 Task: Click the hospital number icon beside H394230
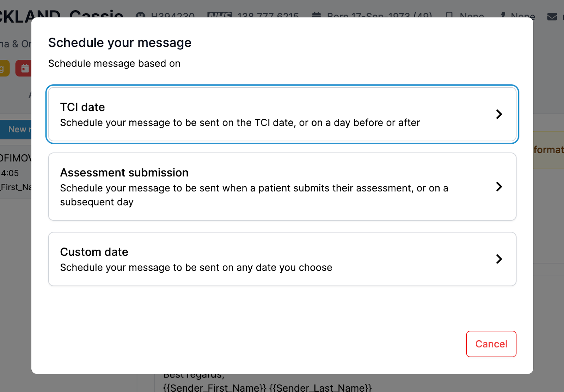(x=141, y=15)
